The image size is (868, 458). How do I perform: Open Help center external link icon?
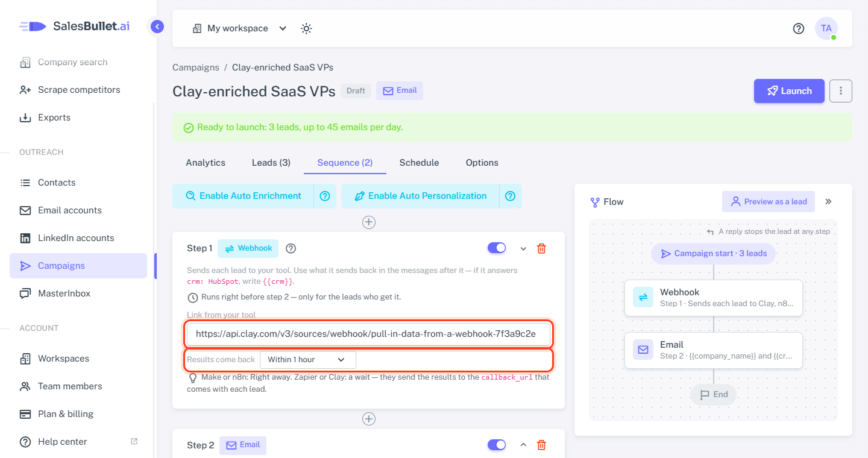(x=134, y=441)
